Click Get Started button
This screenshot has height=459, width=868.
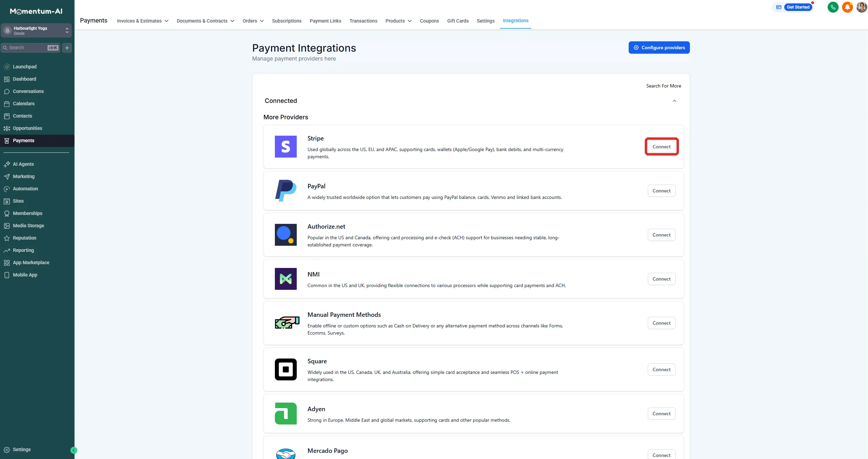798,7
